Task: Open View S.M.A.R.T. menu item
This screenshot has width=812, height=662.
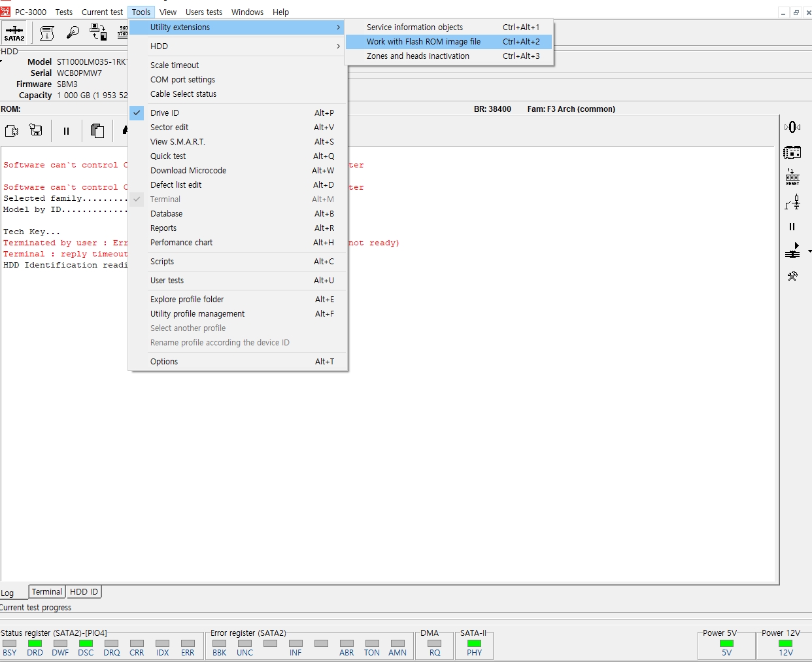Action: pyautogui.click(x=238, y=142)
